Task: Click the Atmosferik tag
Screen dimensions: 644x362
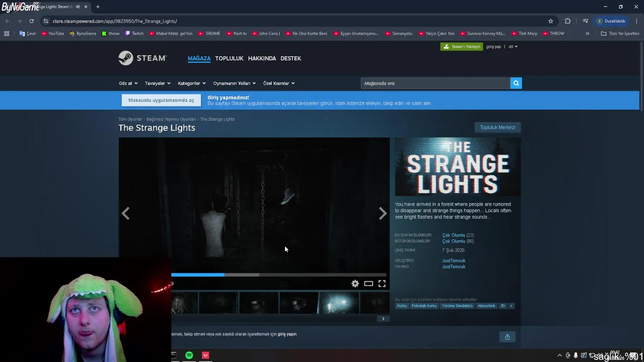Action: 487,306
